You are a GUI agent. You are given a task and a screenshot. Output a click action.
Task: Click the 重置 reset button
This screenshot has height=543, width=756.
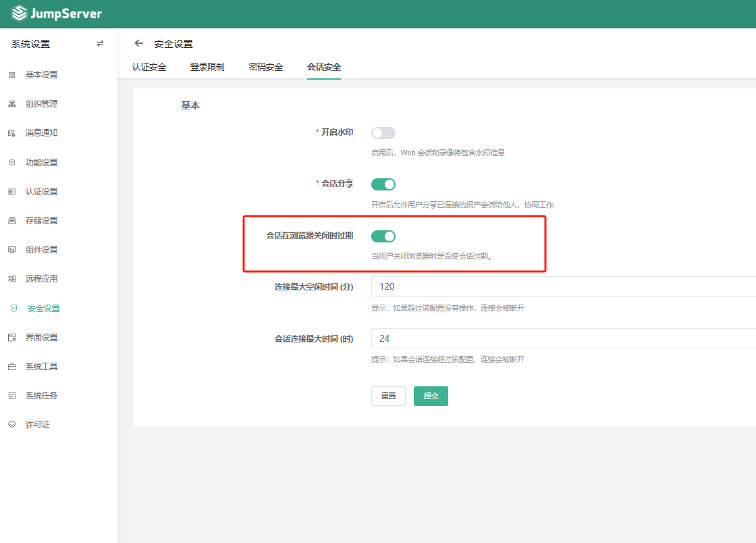click(388, 396)
